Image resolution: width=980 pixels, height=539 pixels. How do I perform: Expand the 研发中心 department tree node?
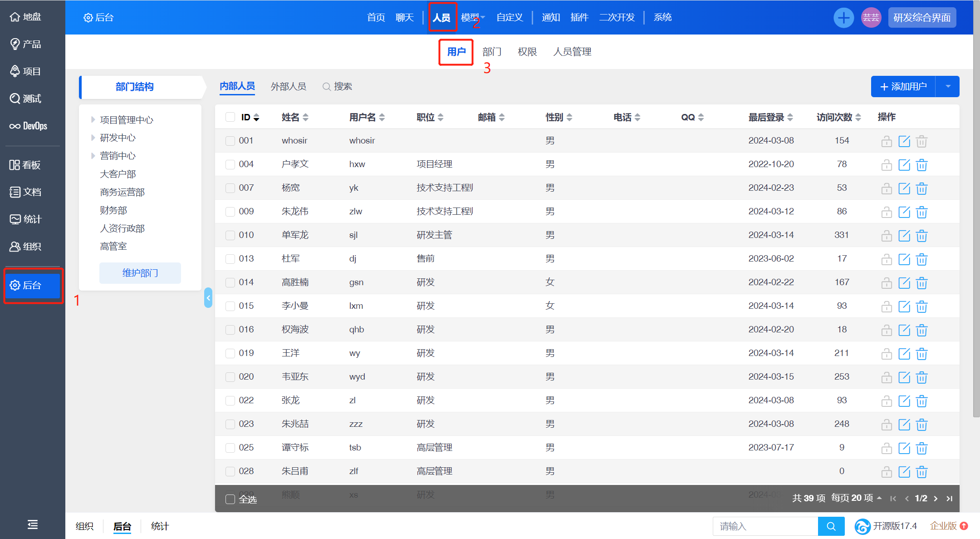[93, 138]
